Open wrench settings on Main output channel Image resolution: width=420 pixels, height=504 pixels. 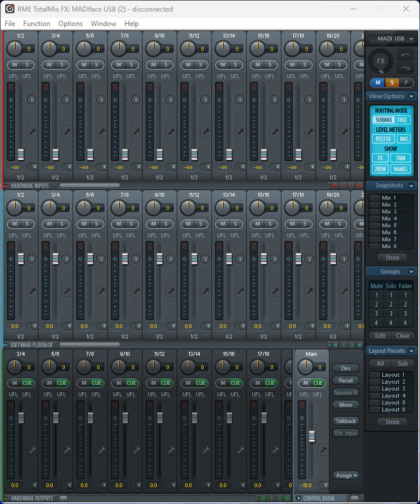[323, 450]
